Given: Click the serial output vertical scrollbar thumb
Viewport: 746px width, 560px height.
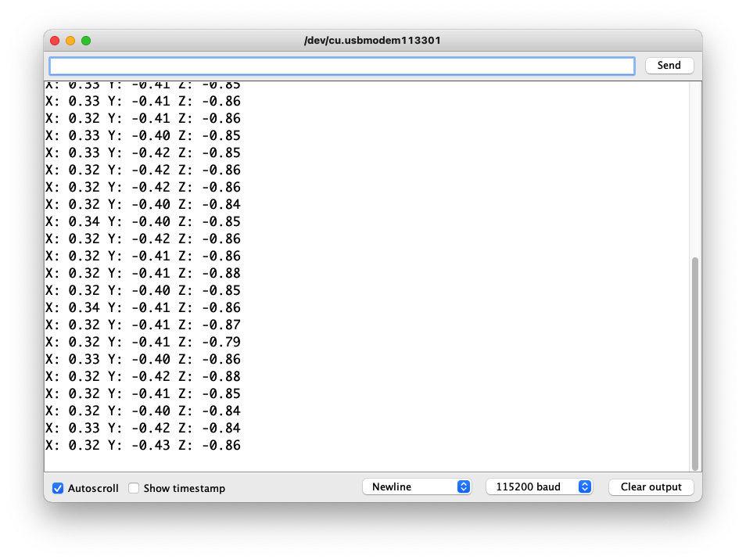Looking at the screenshot, I should coord(695,364).
